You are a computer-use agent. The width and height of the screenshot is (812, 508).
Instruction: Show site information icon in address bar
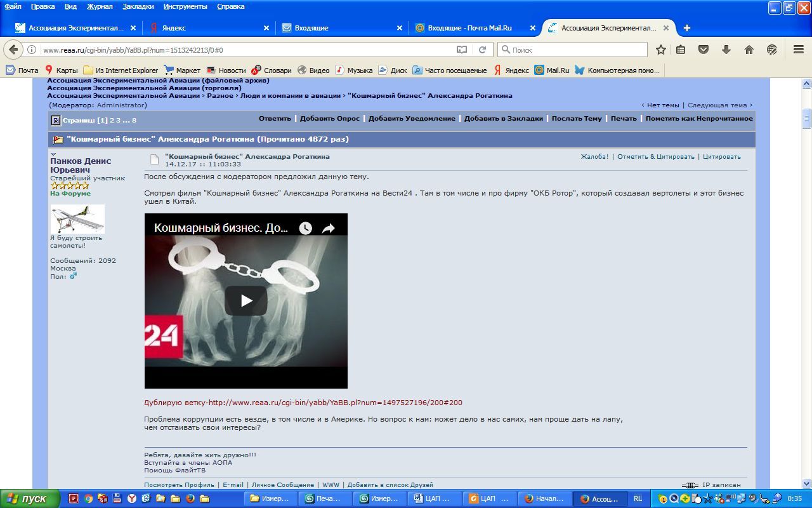(32, 50)
